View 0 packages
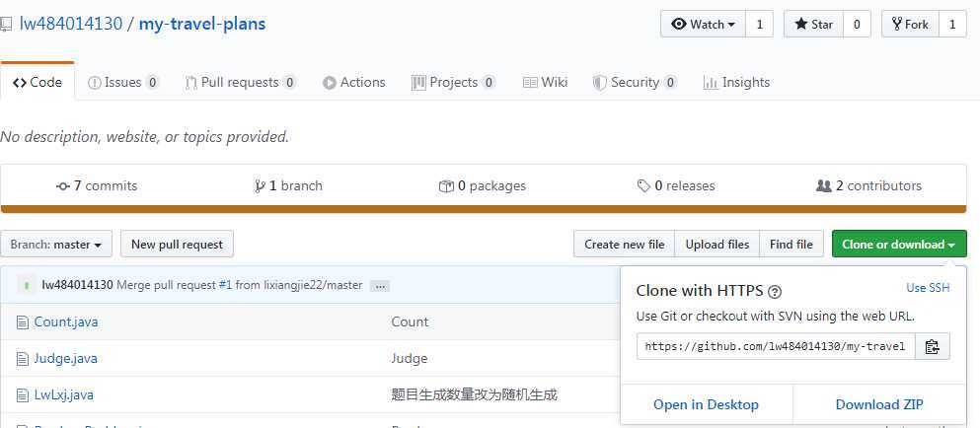This screenshot has height=428, width=980. click(483, 185)
